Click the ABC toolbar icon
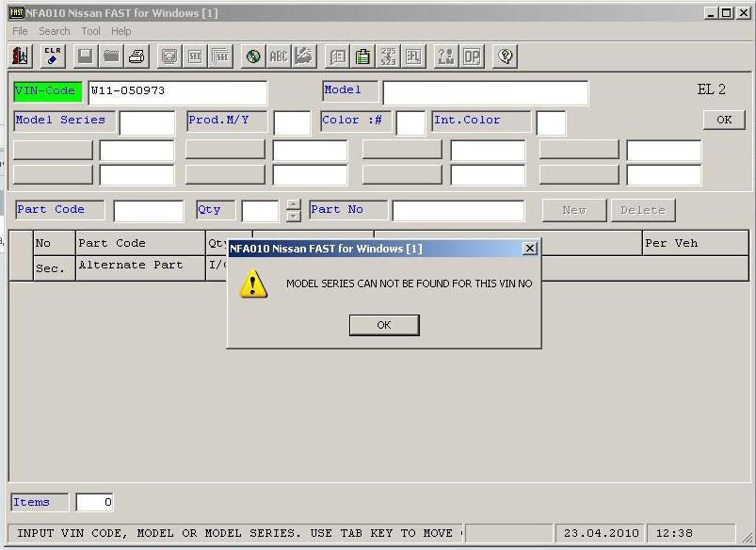756x550 pixels. [x=278, y=57]
